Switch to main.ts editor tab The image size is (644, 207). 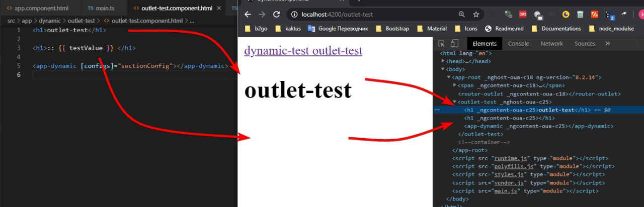[x=104, y=9]
